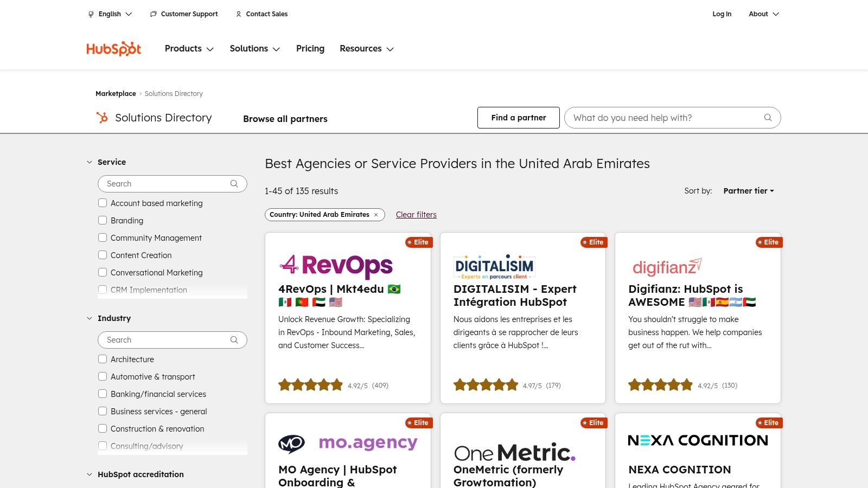Click the Solutions Directory sprocket icon

102,118
